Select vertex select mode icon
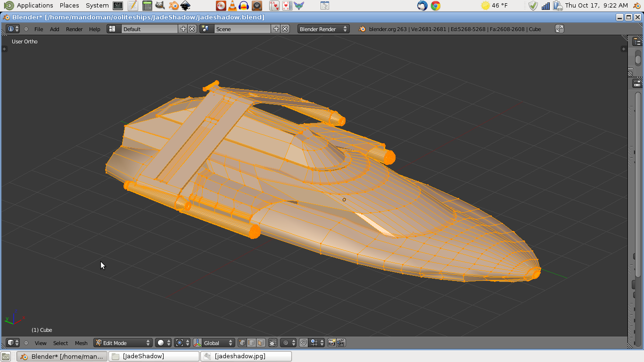This screenshot has height=362, width=644. 242,343
